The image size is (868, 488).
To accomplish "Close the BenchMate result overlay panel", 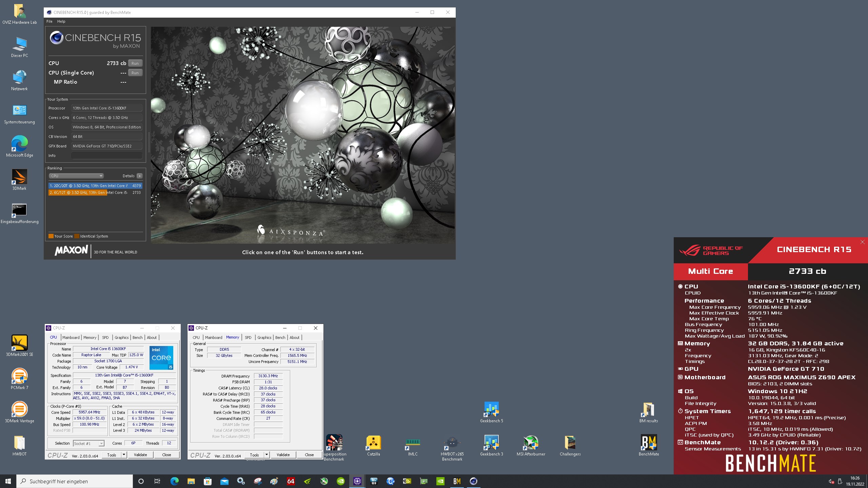I will [x=863, y=242].
